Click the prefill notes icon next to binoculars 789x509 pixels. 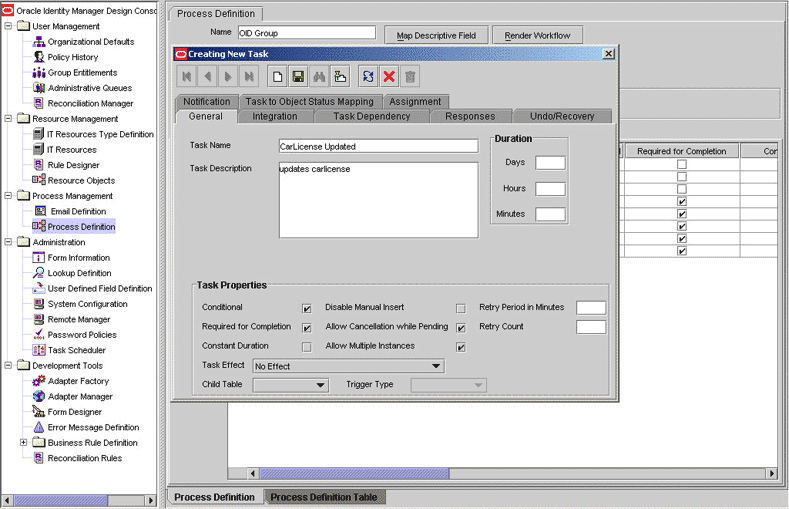(x=340, y=77)
